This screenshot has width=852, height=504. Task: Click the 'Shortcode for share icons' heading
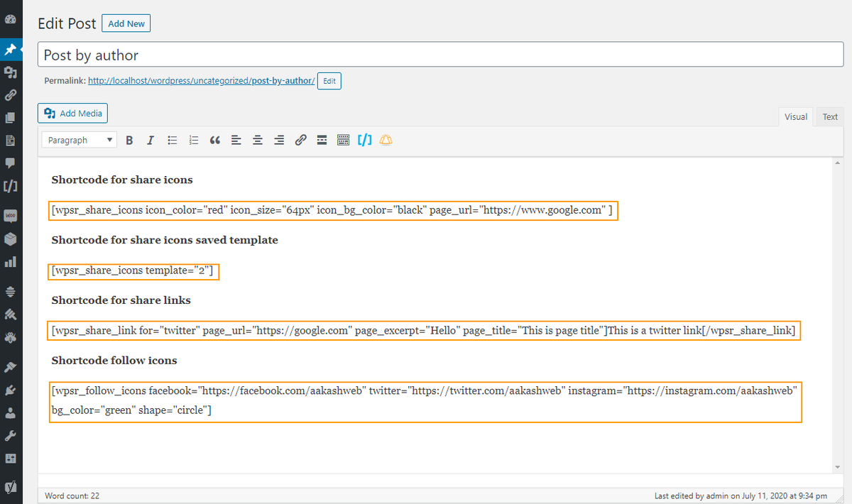click(122, 180)
